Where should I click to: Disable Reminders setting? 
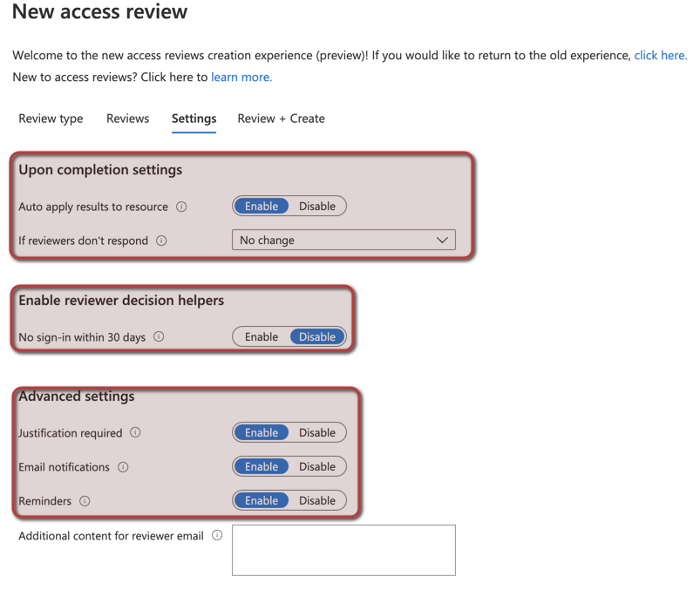(x=316, y=500)
